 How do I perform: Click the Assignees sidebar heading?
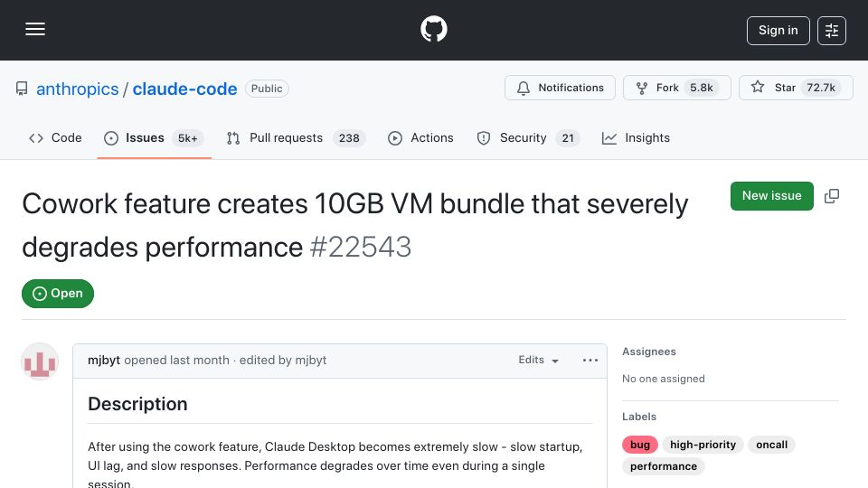[649, 352]
